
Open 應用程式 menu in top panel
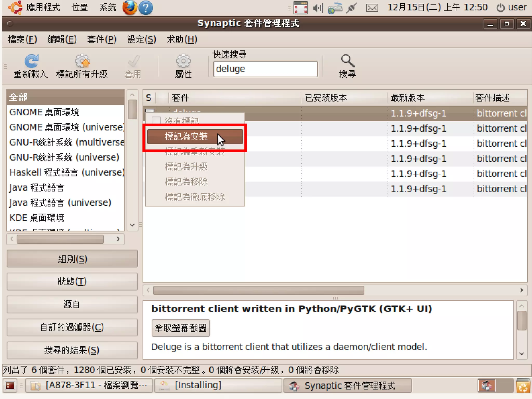coord(43,8)
